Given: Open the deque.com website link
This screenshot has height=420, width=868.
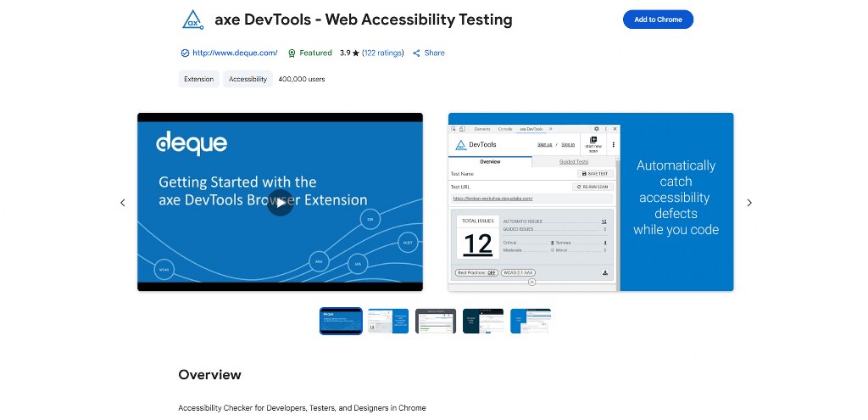Looking at the screenshot, I should (235, 53).
